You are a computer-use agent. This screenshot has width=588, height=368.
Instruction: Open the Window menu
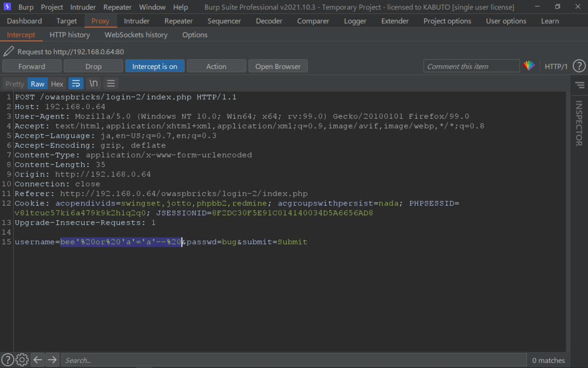click(x=152, y=7)
